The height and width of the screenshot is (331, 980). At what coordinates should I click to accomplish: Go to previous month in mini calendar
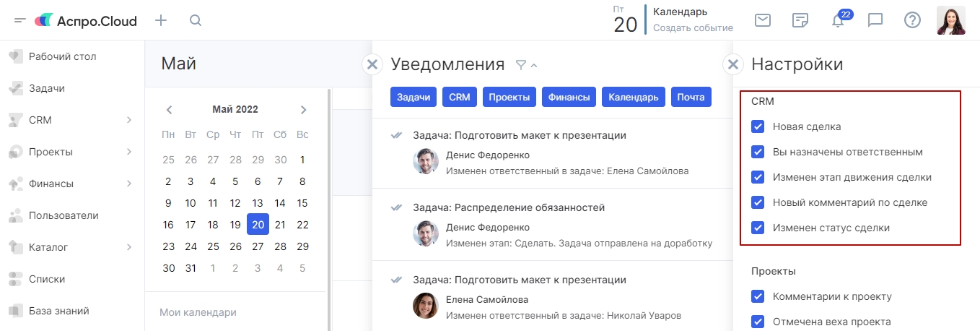point(169,110)
